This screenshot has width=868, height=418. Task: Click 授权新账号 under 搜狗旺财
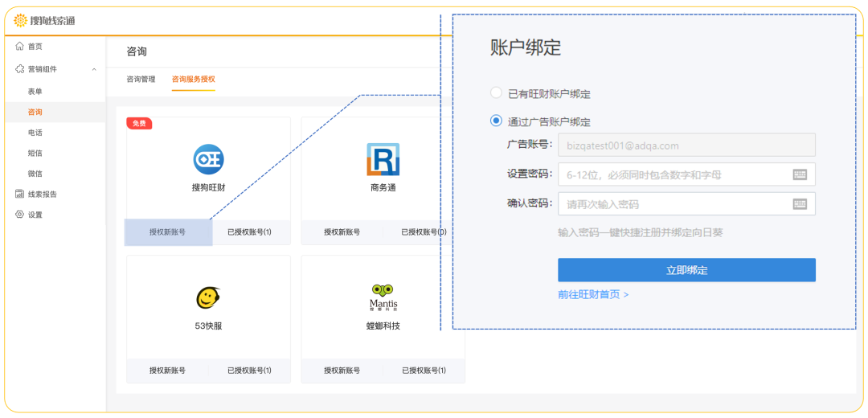[x=168, y=232]
